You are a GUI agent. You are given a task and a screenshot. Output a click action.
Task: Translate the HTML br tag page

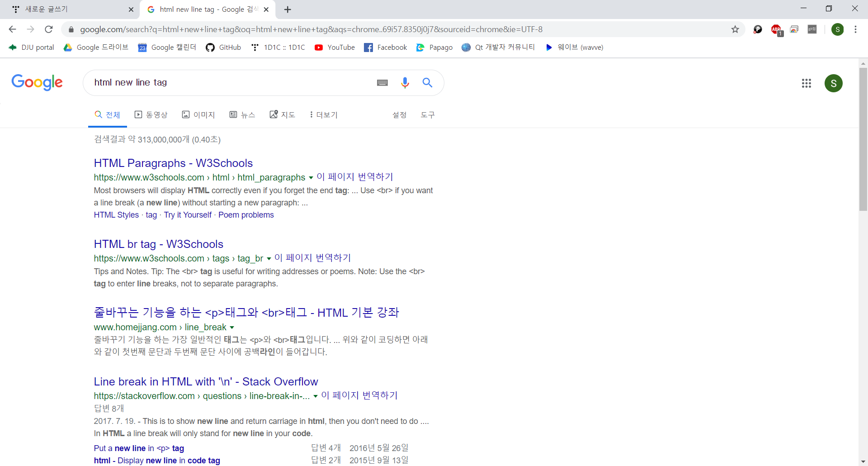pos(313,258)
